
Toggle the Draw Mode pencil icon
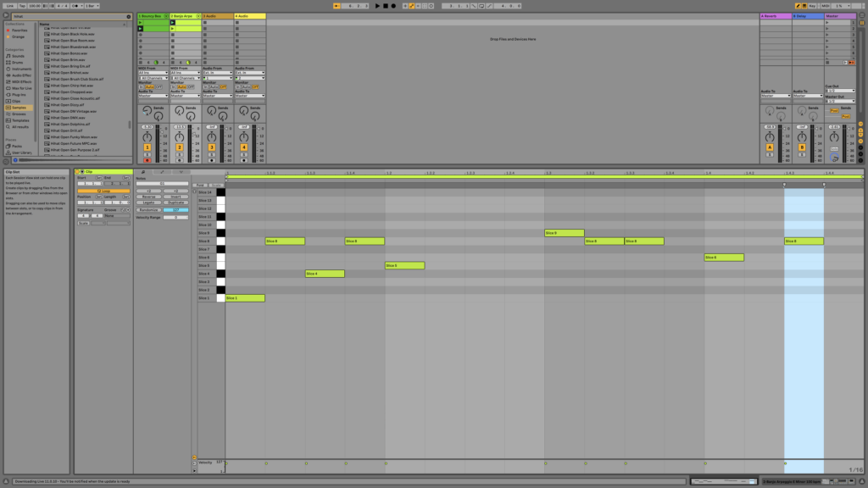tap(798, 6)
